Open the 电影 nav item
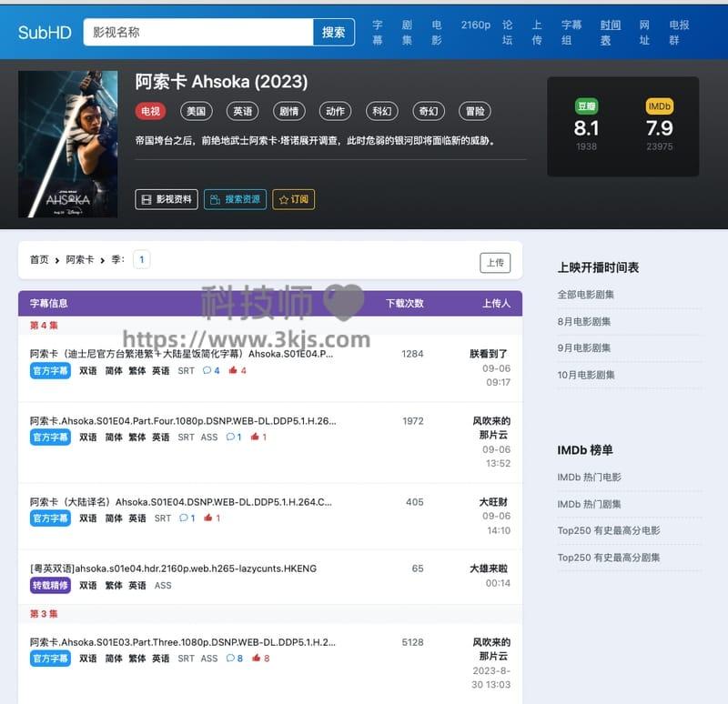728x704 pixels. 437,33
